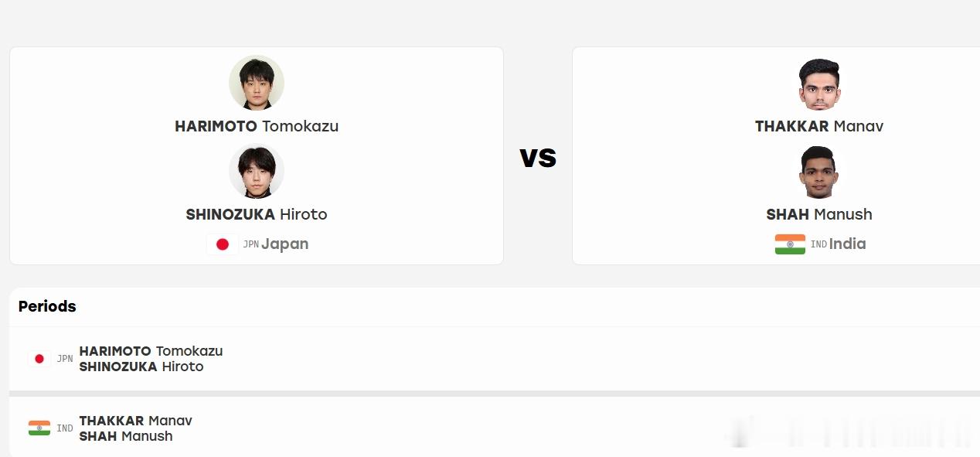Open SHINOZUKA Hiroto name link in top card
The height and width of the screenshot is (457, 980).
(257, 214)
